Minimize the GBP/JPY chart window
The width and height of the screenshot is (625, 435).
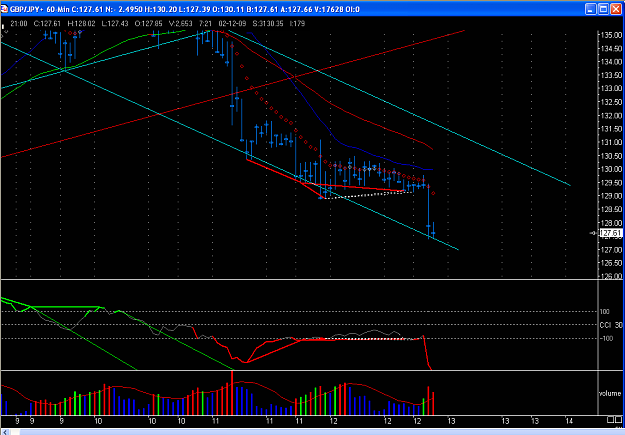(x=590, y=9)
